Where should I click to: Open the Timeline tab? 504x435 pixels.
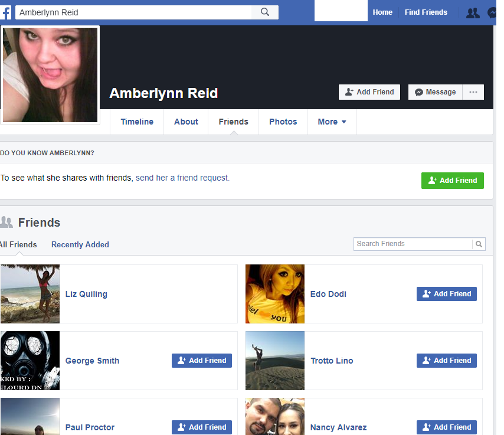coord(137,122)
